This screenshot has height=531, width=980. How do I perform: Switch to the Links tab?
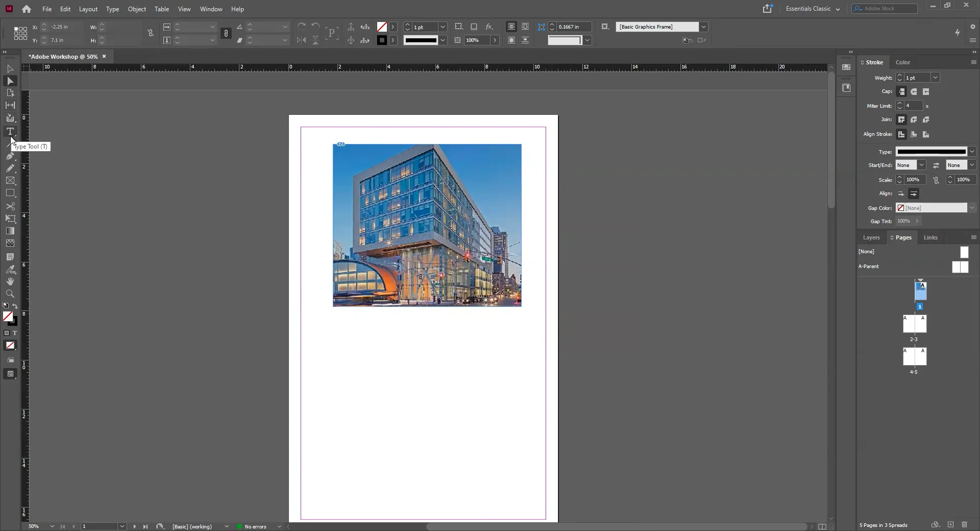(930, 237)
